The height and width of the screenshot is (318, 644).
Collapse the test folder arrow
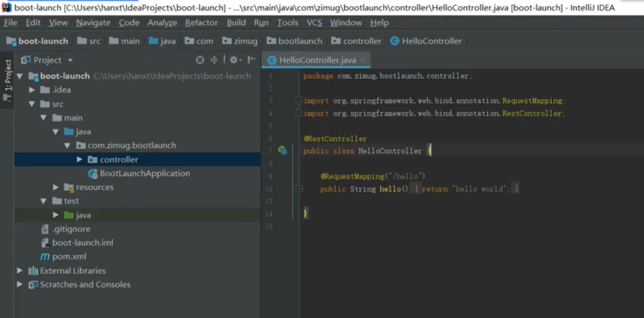43,201
